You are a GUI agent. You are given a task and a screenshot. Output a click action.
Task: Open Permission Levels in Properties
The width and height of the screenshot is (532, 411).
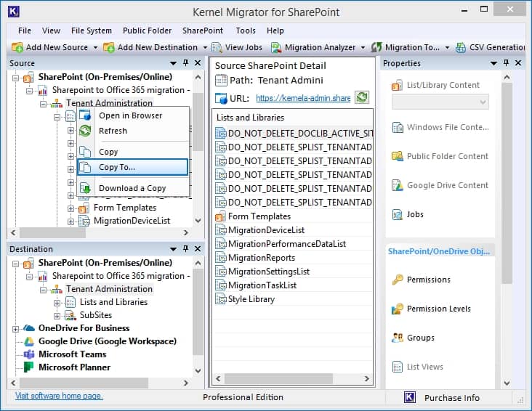pyautogui.click(x=432, y=309)
